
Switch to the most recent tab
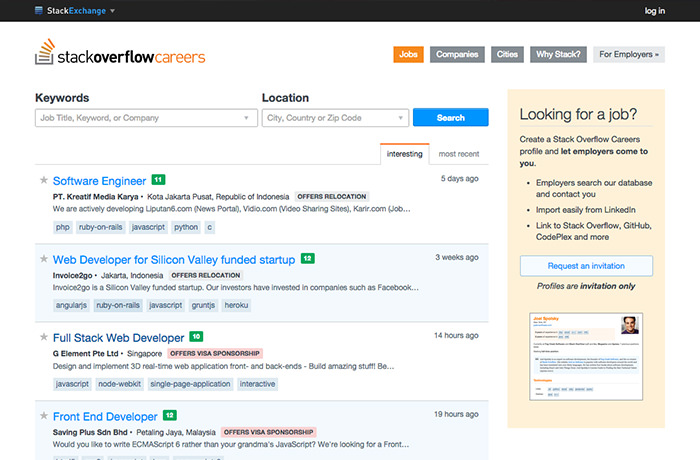click(x=458, y=154)
